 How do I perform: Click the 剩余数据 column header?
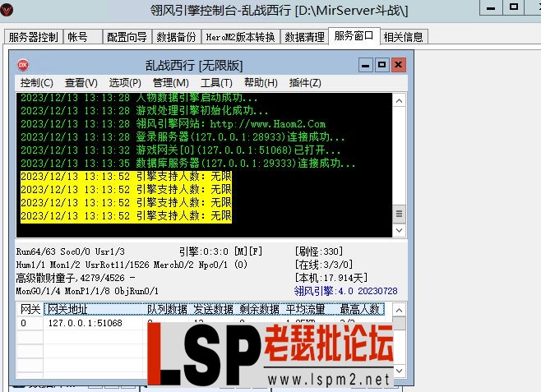[259, 309]
